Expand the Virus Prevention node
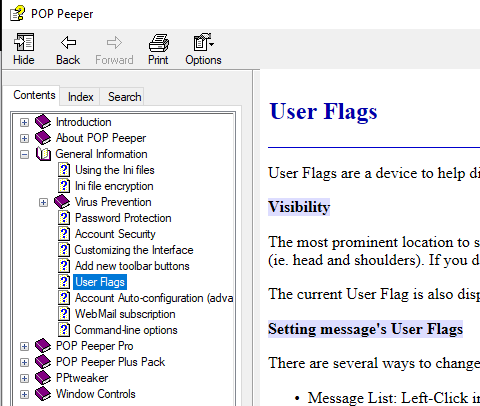This screenshot has width=480, height=406. (x=43, y=202)
